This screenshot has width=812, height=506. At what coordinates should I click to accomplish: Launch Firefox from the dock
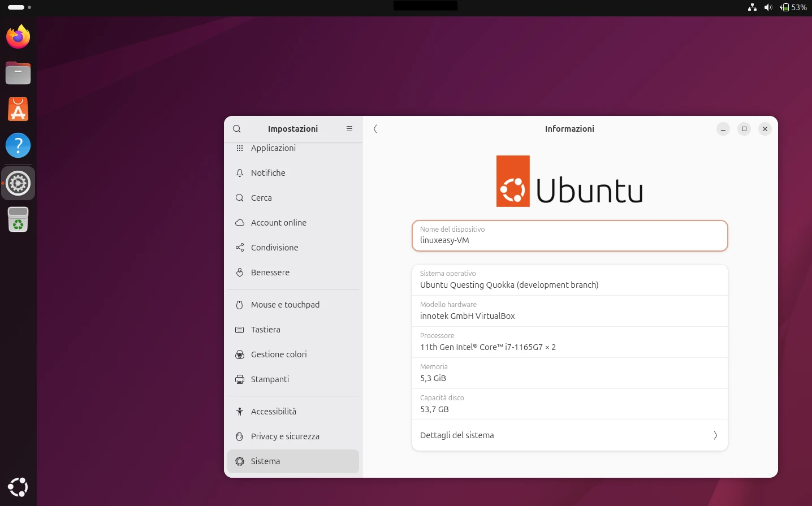18,36
